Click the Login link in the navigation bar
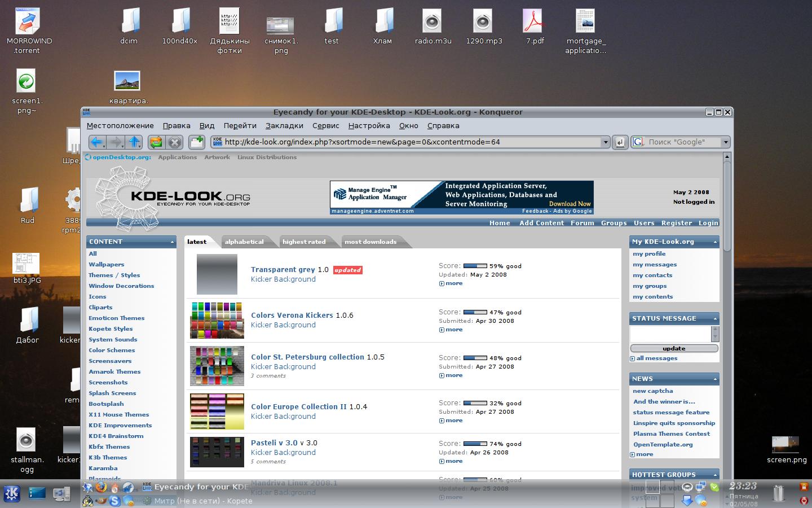This screenshot has width=812, height=508. pos(708,223)
